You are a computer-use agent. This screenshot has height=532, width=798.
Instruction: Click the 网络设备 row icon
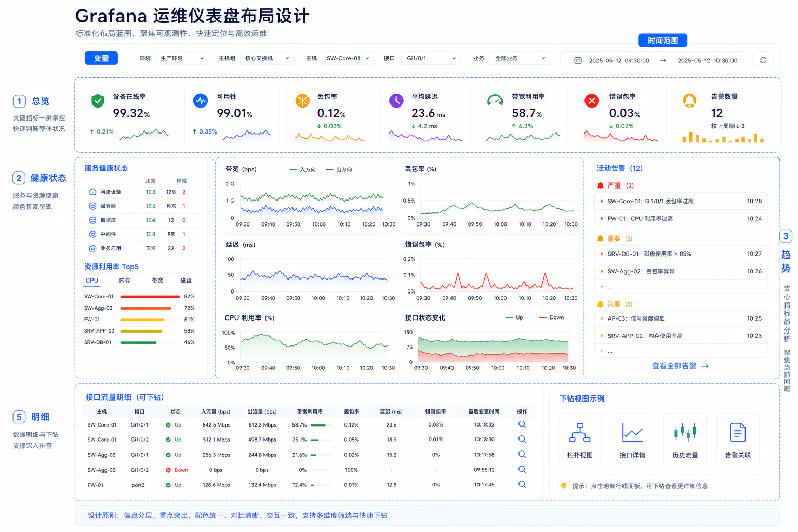coord(92,192)
